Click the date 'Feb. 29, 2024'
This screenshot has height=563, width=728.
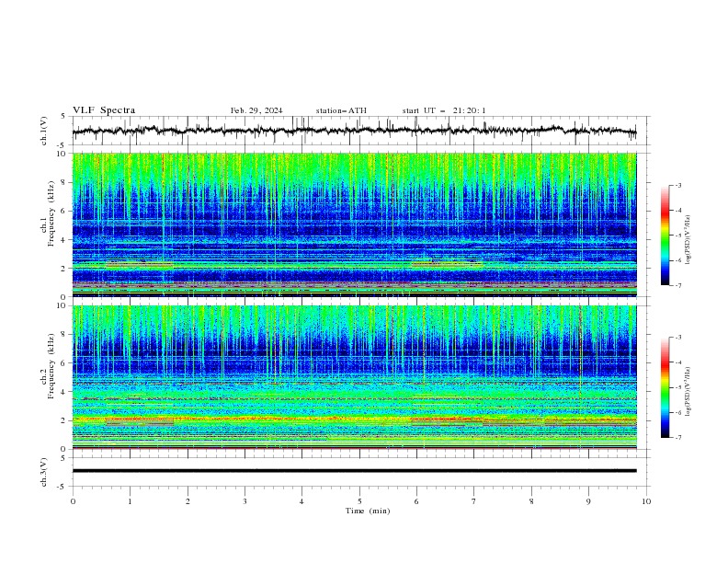256,110
